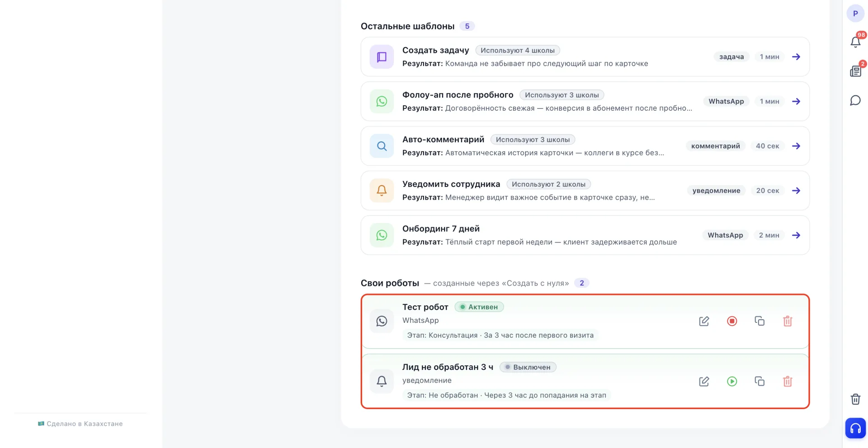The image size is (868, 448).
Task: Click 'Используют 3 школы' badge on Фолоу-ап row
Action: pos(562,95)
